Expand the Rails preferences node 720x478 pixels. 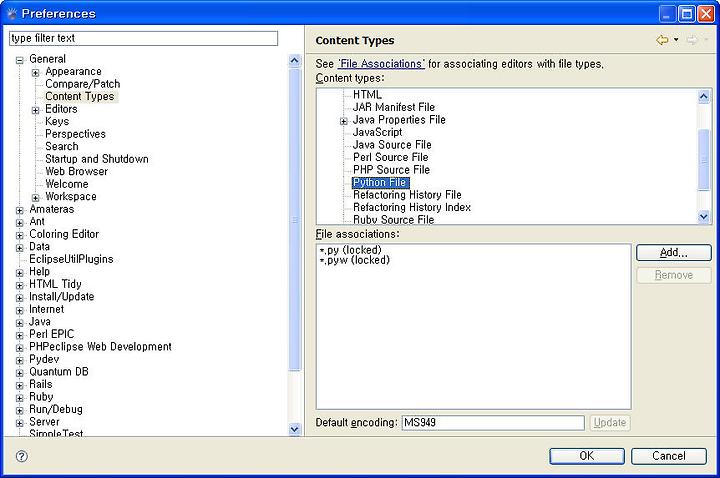(20, 386)
